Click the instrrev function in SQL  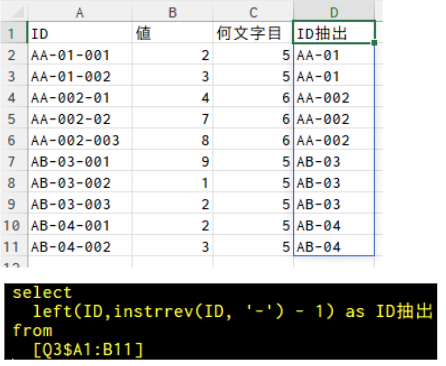154,311
